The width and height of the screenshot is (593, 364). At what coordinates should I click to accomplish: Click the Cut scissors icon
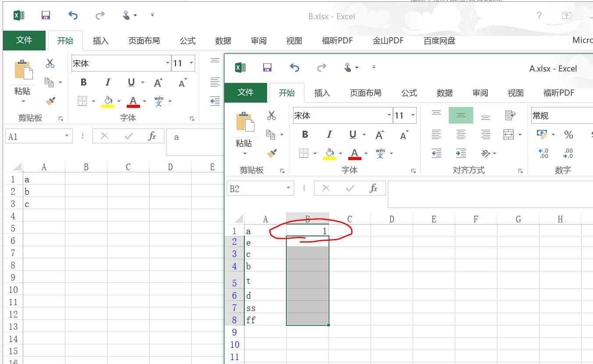click(x=271, y=115)
